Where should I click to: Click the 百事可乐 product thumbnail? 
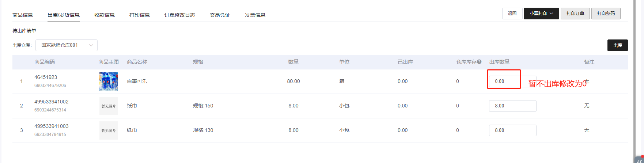point(109,81)
